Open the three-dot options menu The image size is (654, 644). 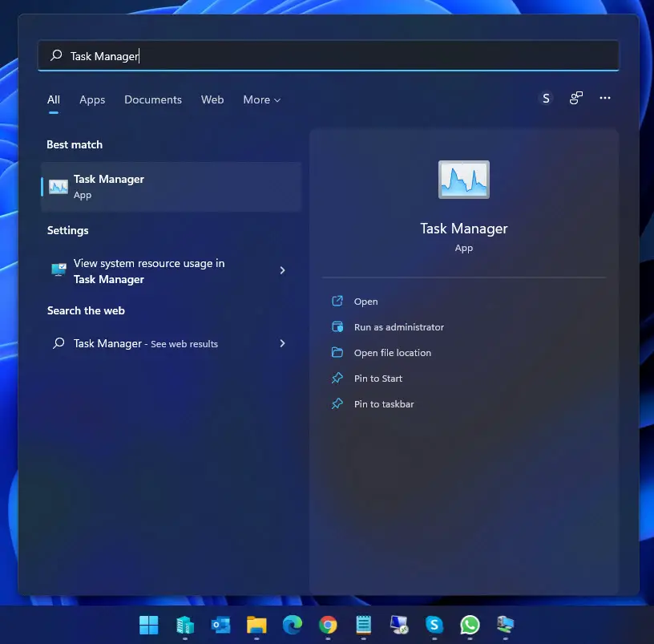coord(605,99)
